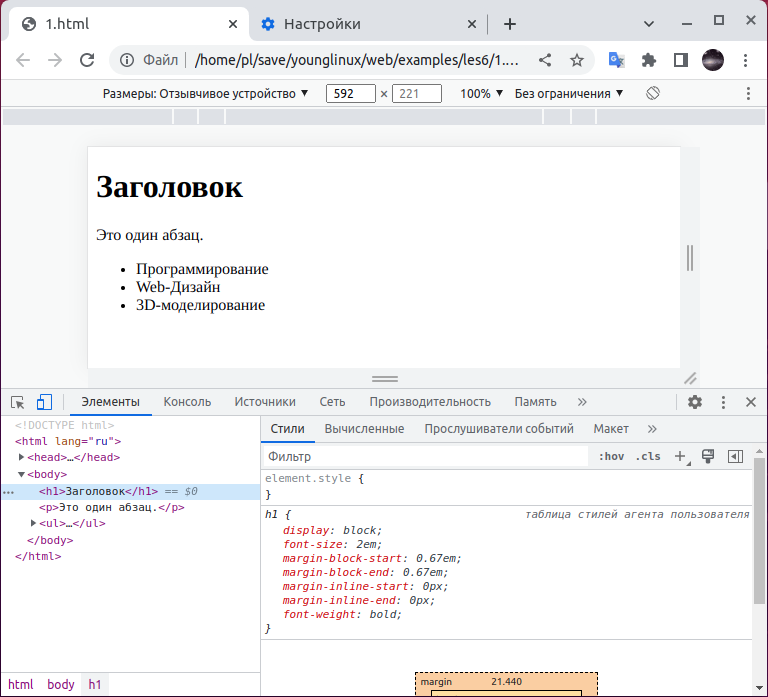Search open tabs with the chevron
The image size is (768, 697).
tap(648, 24)
